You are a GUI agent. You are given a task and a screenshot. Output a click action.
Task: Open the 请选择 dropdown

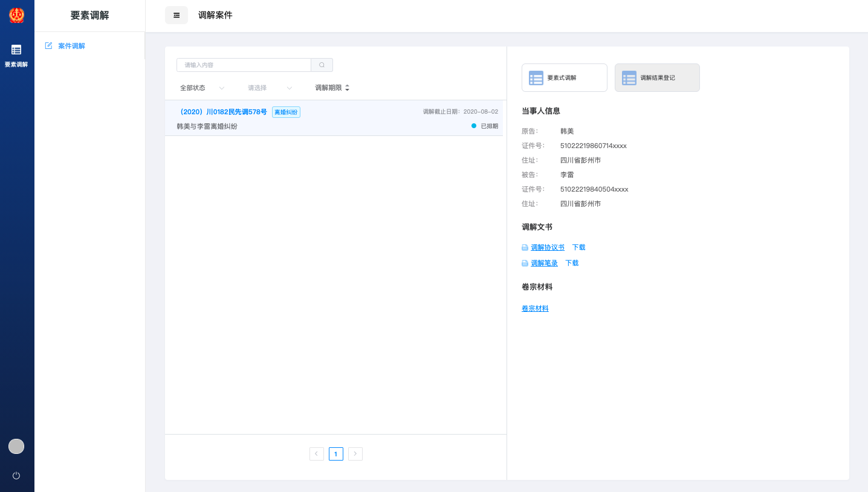(x=270, y=88)
